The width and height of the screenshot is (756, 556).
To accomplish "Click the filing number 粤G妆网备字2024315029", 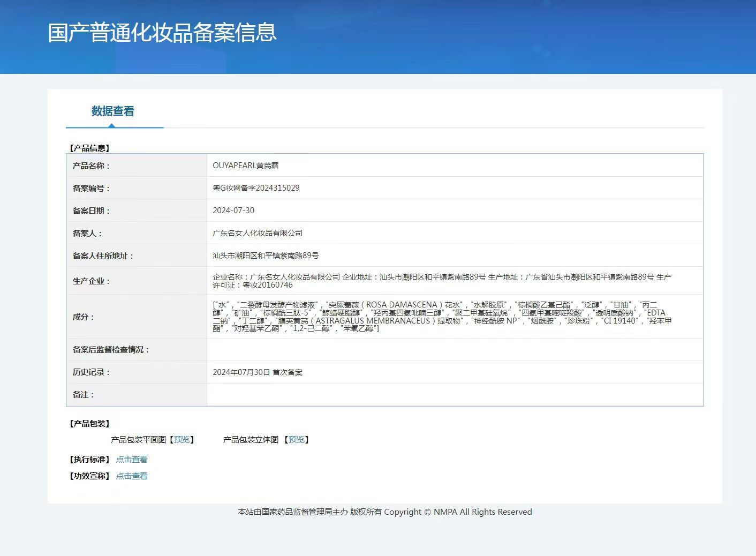I will [256, 188].
